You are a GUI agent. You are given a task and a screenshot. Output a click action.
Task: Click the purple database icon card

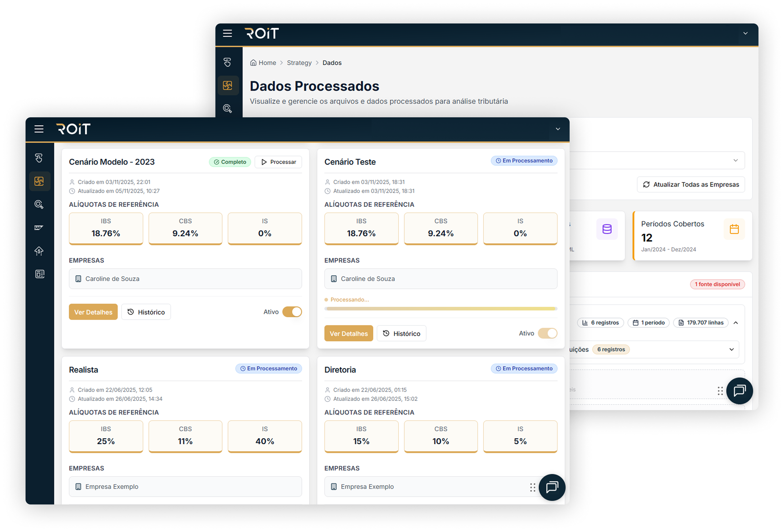[x=607, y=229]
